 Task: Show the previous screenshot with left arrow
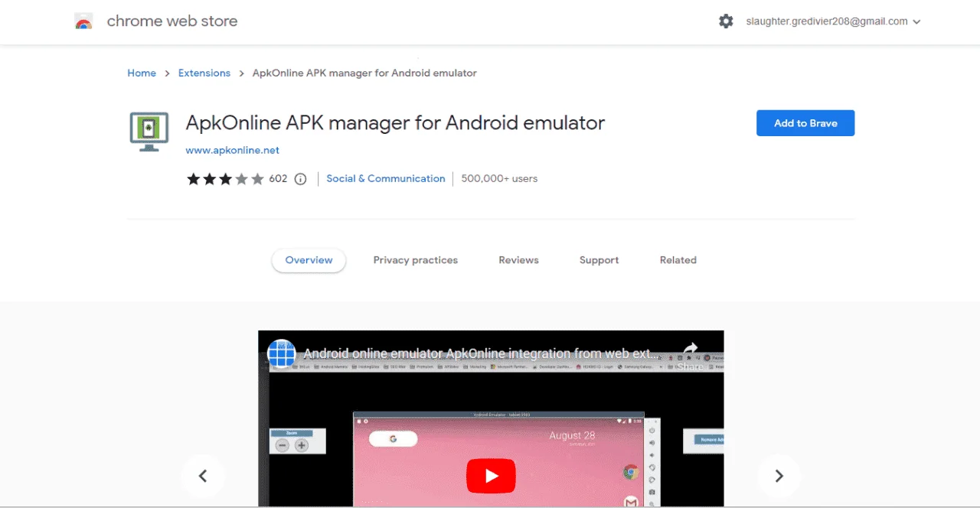coord(203,476)
